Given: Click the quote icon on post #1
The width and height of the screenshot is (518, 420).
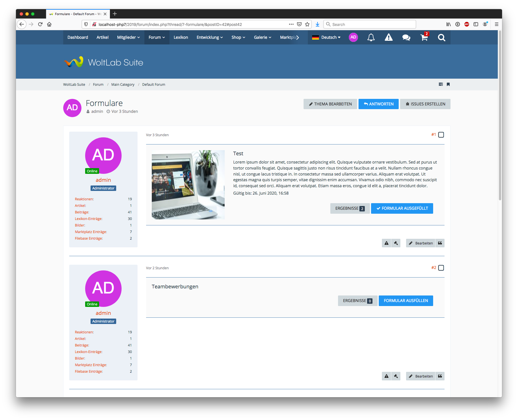Looking at the screenshot, I should 440,243.
